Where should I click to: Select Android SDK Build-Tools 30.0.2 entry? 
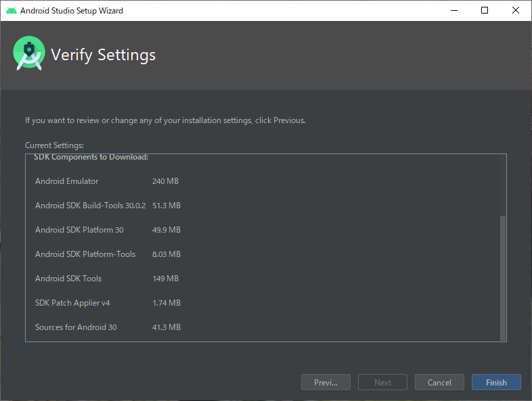click(x=90, y=206)
